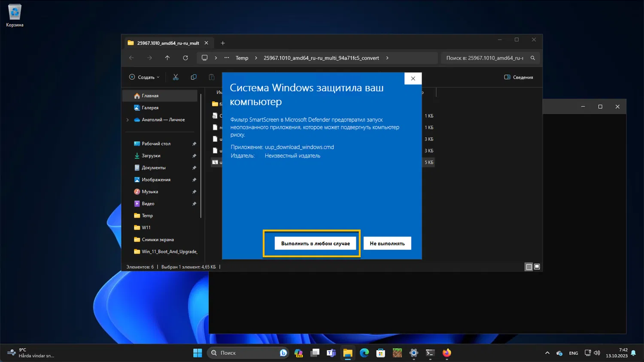
Task: Add a new Explorer tab
Action: [x=222, y=43]
